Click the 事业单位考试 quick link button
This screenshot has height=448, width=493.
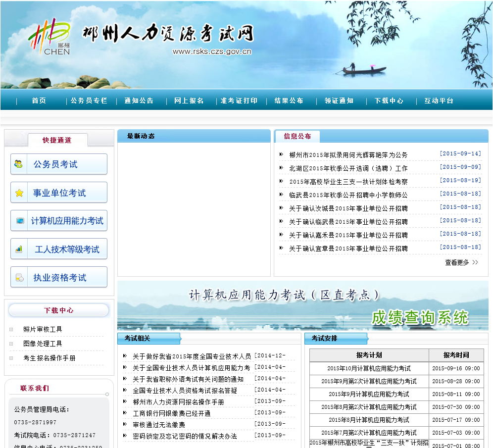59,193
